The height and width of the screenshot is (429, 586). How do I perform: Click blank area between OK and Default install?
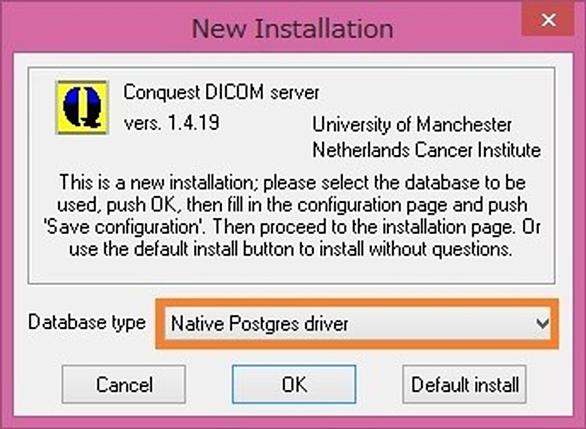tap(379, 384)
